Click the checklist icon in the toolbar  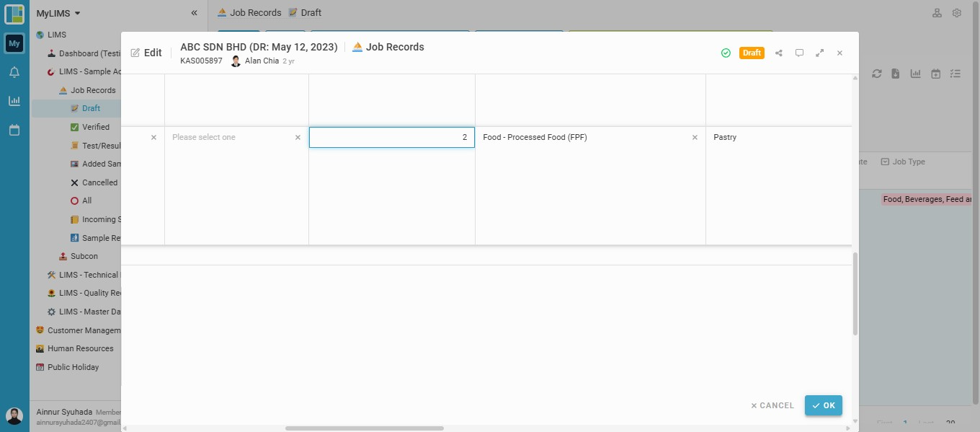coord(955,74)
